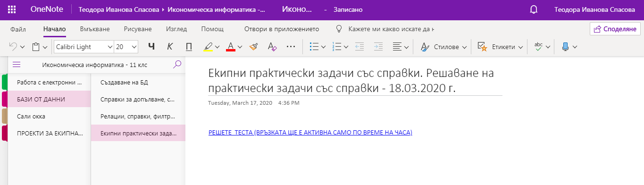Click the Paste clipboard icon
Viewport: 644px width, 185px height.
tap(36, 47)
